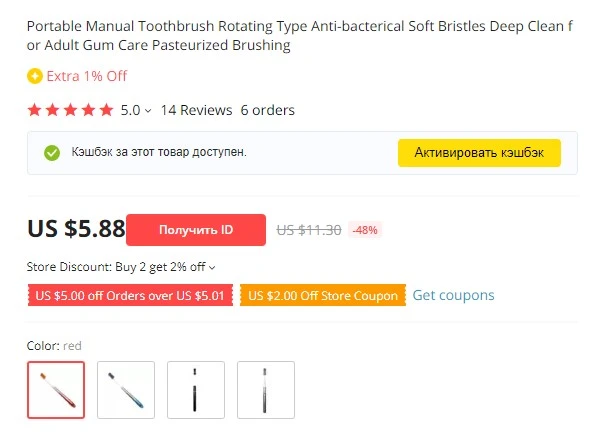Click the fifth red rating star
Viewport: 603px width, 438px height.
click(x=106, y=110)
